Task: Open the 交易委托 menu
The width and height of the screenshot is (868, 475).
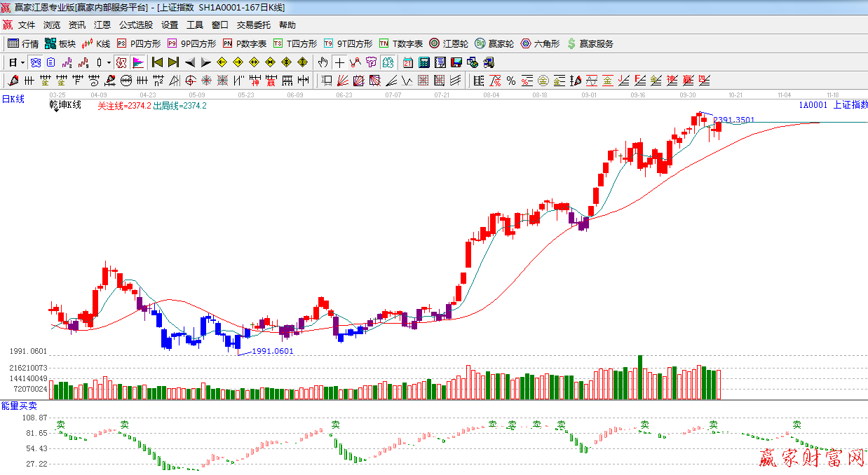Action: pos(253,25)
